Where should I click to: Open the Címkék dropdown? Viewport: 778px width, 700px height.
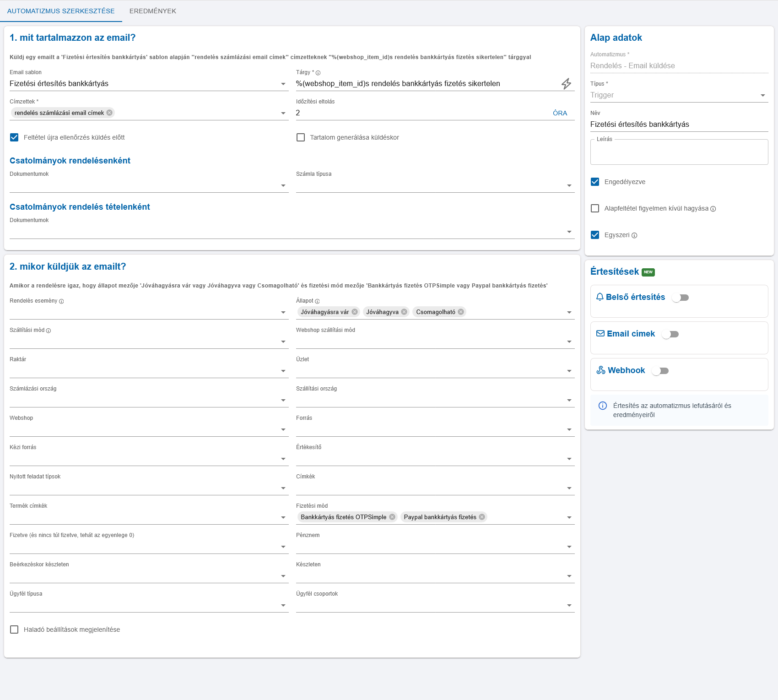tap(435, 488)
